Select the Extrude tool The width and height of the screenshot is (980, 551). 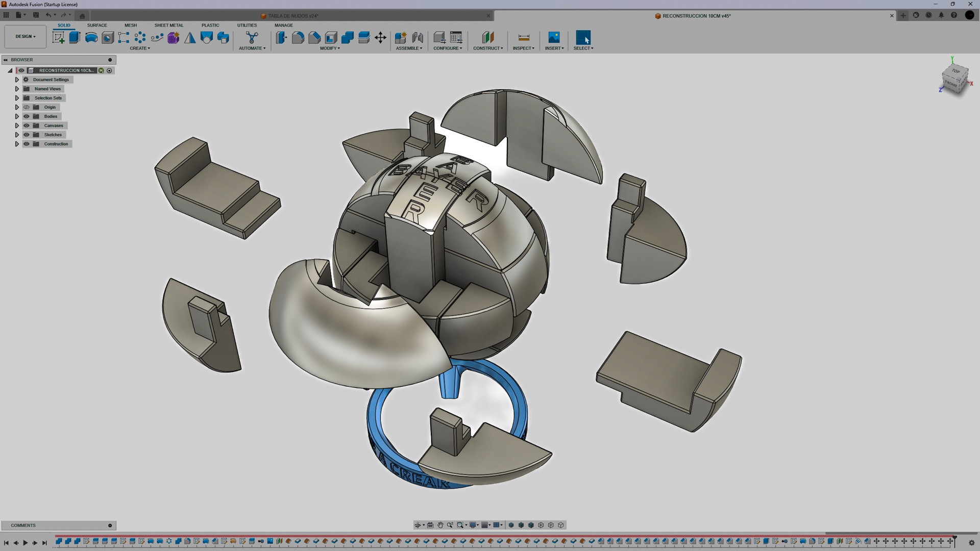(75, 37)
